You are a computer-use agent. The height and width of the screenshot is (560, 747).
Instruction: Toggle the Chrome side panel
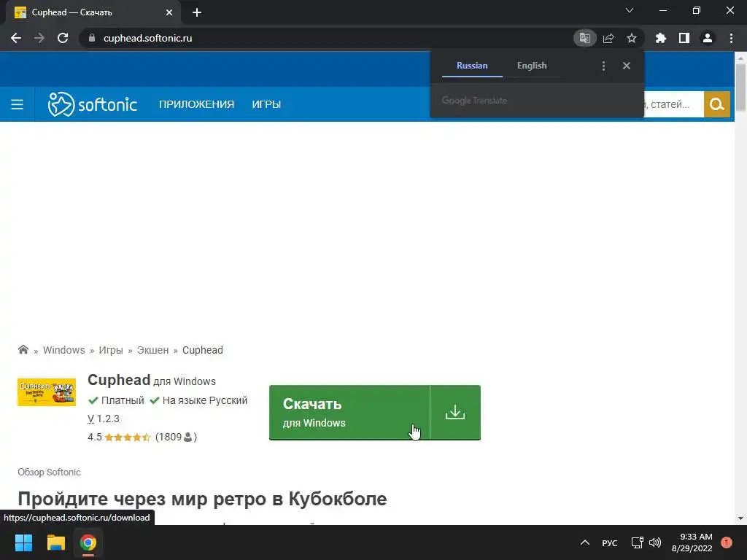pyautogui.click(x=684, y=38)
